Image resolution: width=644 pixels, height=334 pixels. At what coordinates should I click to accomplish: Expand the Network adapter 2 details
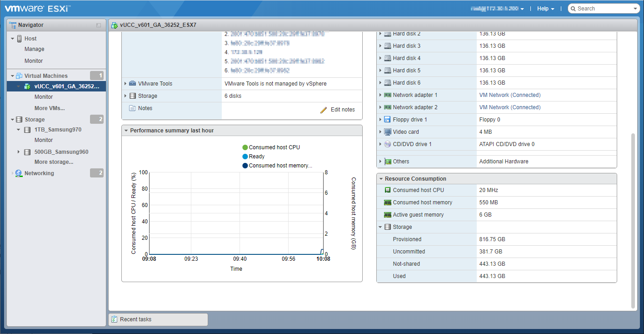pyautogui.click(x=380, y=107)
